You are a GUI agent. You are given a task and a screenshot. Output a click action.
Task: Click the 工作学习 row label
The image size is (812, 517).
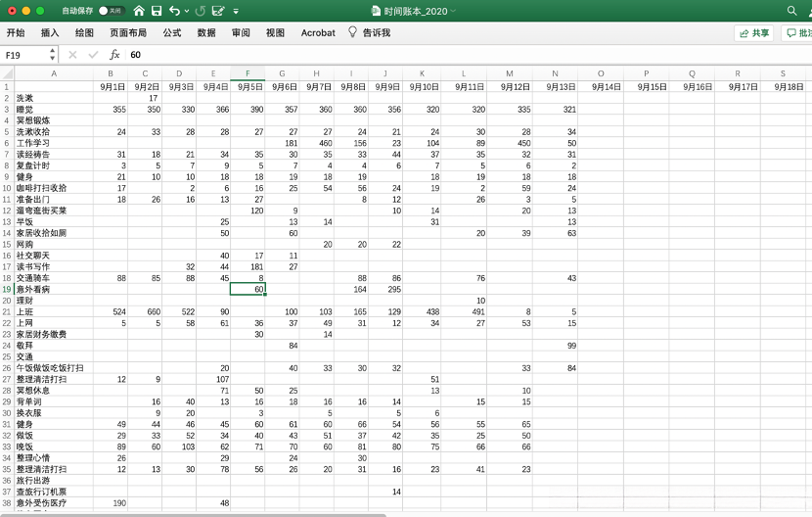coord(32,143)
